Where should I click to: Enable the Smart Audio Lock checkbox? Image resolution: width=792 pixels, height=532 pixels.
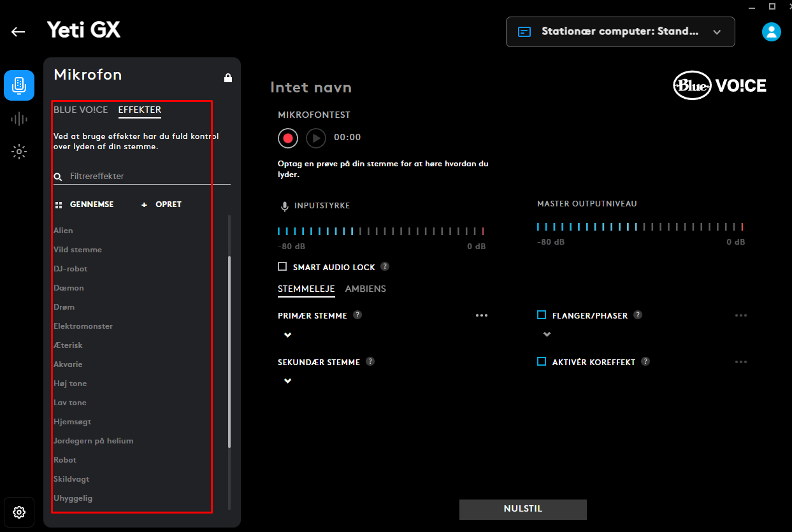(x=282, y=267)
